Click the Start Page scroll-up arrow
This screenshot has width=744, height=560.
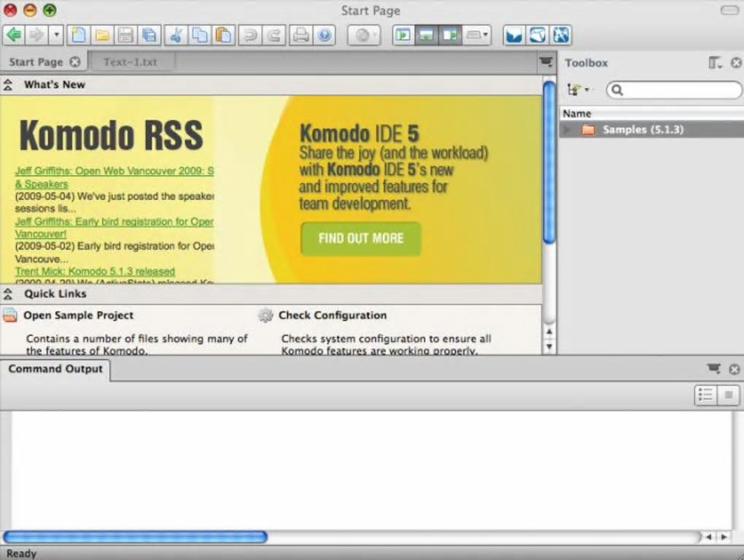[549, 332]
